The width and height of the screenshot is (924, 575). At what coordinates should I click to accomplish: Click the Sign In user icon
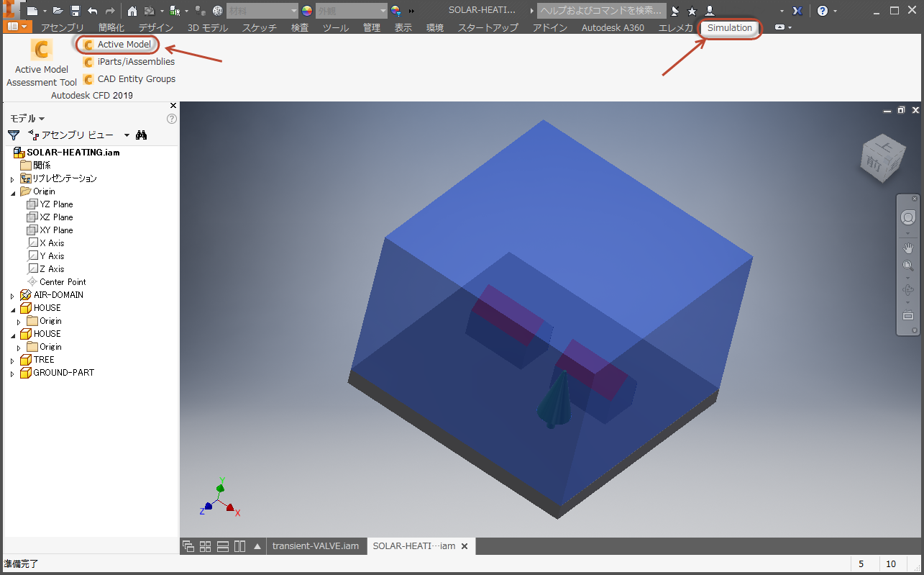pyautogui.click(x=710, y=11)
